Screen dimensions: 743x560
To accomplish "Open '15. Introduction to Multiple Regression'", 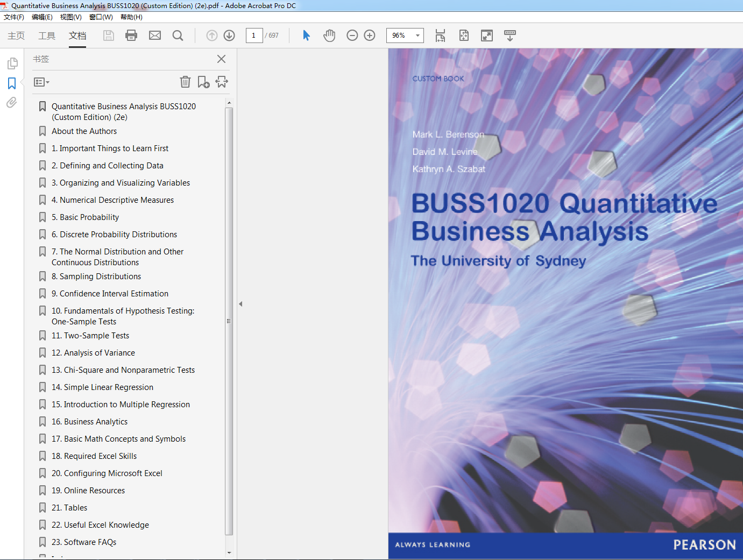I will [121, 405].
